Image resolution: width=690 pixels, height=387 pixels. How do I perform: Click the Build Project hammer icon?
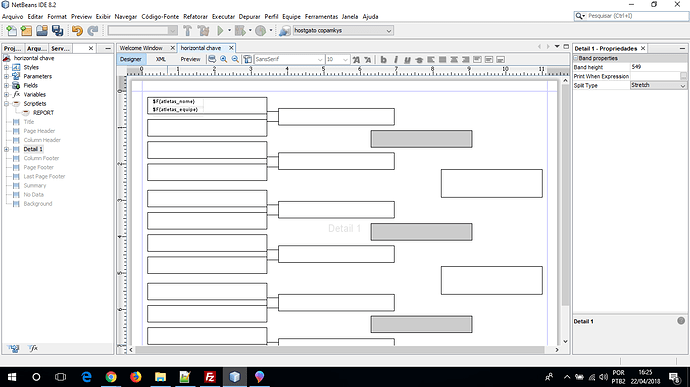187,30
